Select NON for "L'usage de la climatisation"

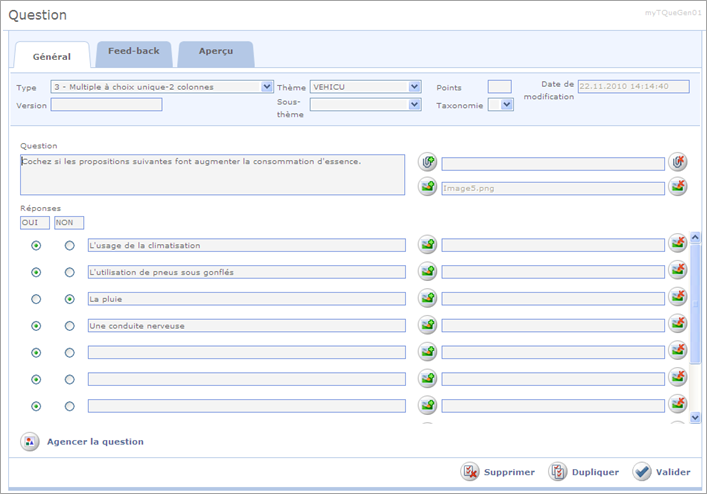pyautogui.click(x=69, y=245)
